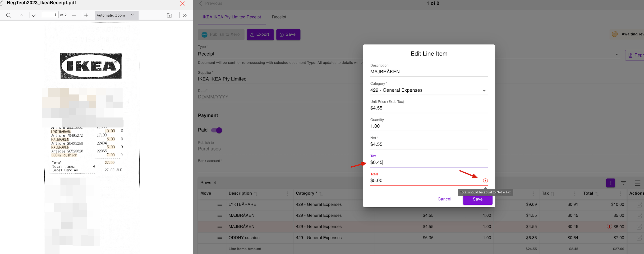Edit the ODDNY cushion line item
The width and height of the screenshot is (644, 254).
click(x=639, y=238)
